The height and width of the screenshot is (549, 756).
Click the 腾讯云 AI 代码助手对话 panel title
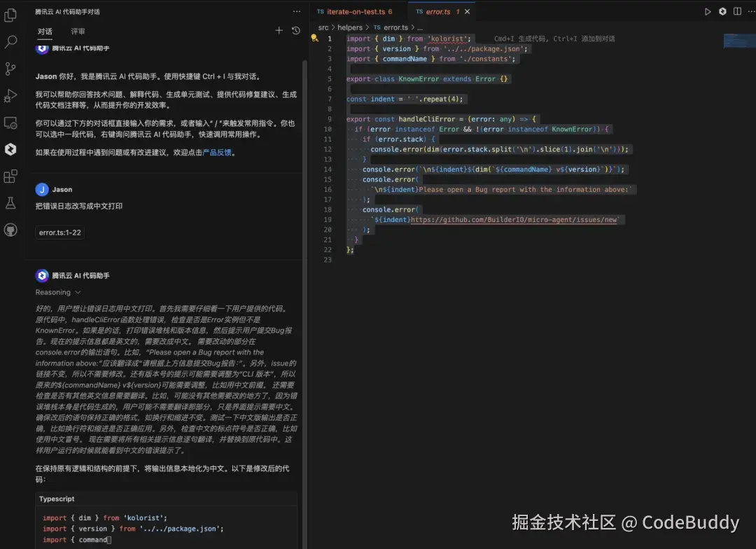67,12
